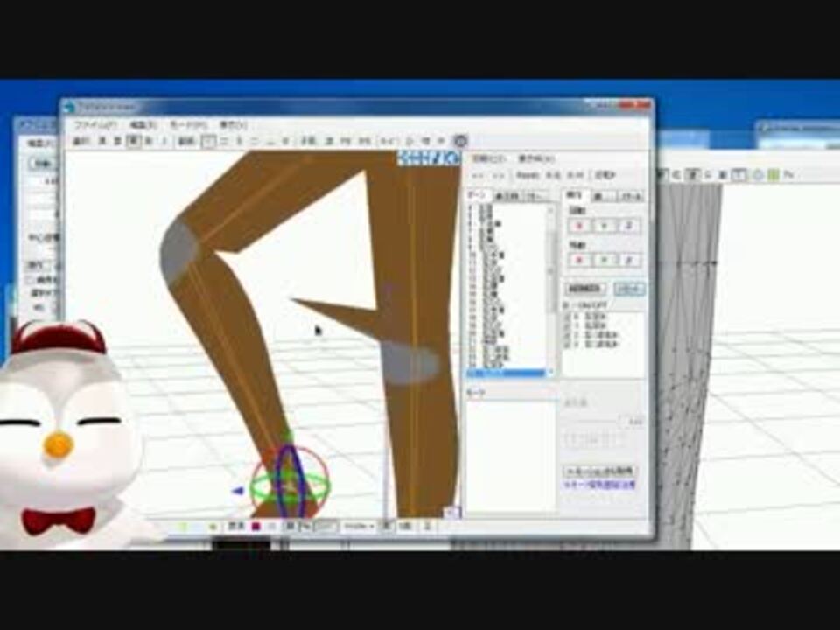Click the >> step-forward button in the right panel
This screenshot has height=630, width=840.
[x=499, y=175]
